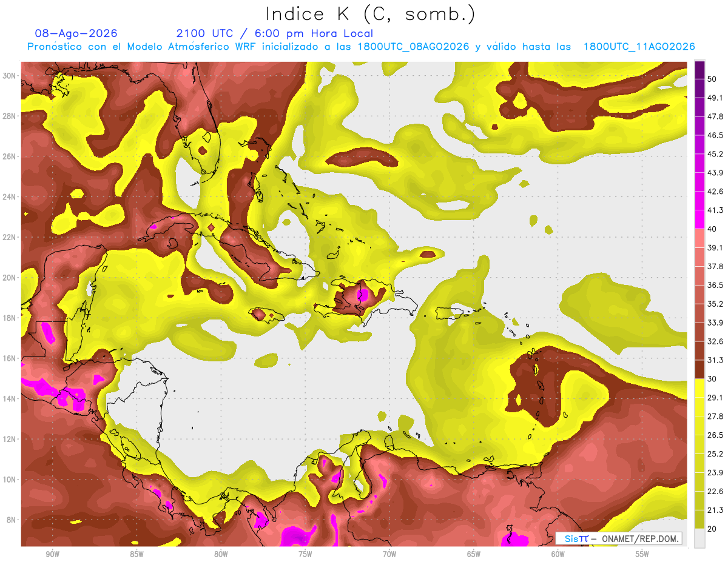Click the color bar value "40"

tap(712, 229)
